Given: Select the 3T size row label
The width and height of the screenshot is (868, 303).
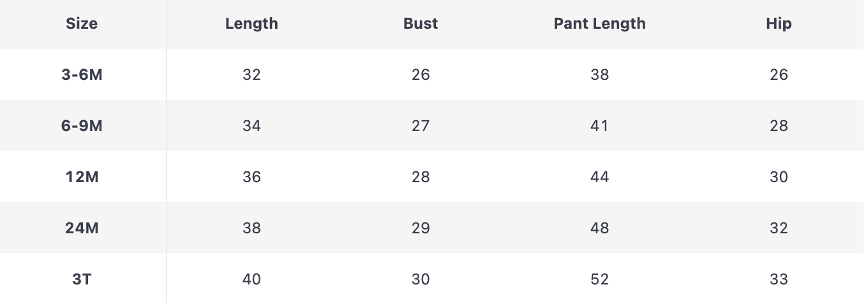Looking at the screenshot, I should pos(82,279).
